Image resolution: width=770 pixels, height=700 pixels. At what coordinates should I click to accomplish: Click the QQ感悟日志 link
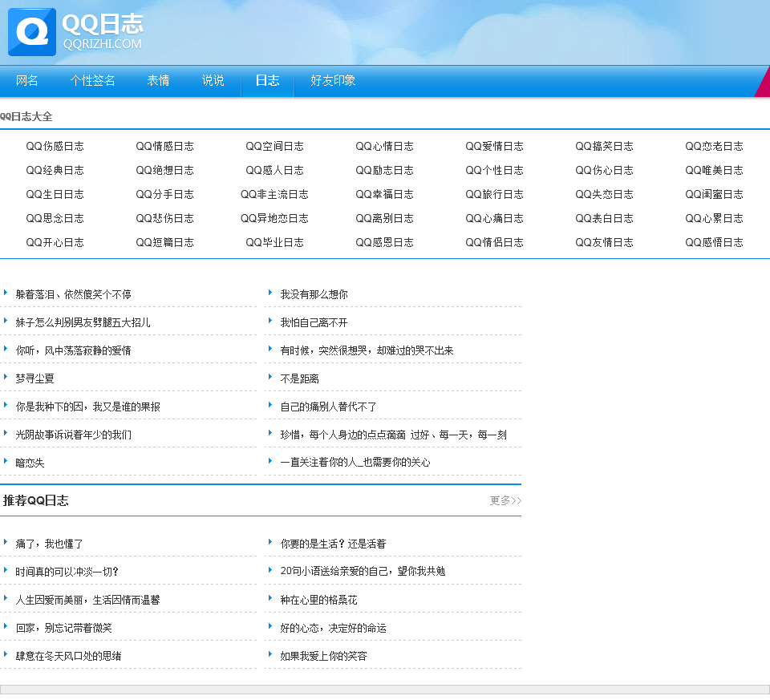pyautogui.click(x=714, y=242)
